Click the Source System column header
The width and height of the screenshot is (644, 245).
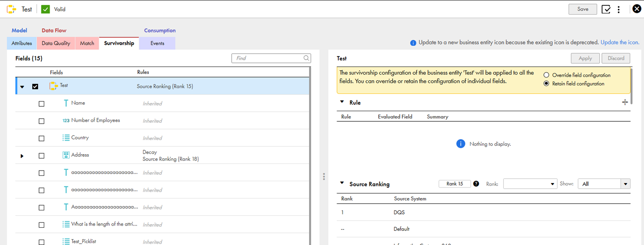coord(410,198)
